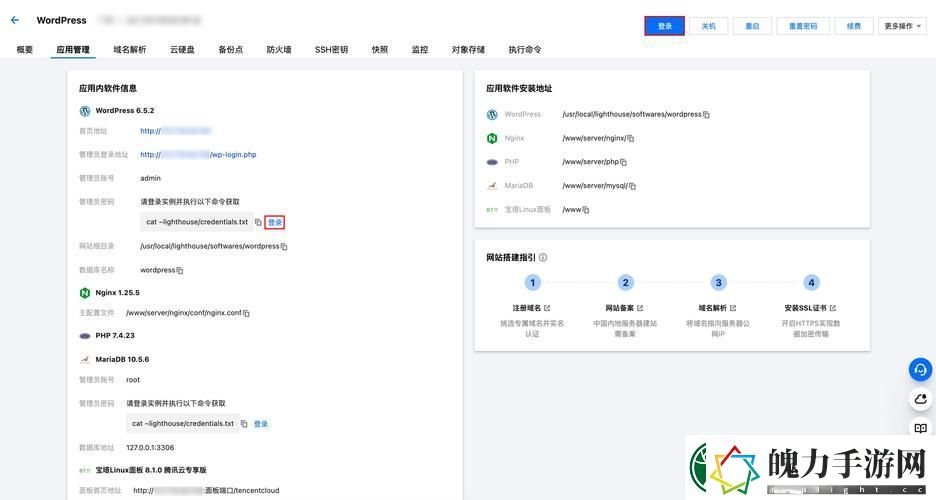Switch to the 云硬盘 tab
This screenshot has height=500, width=936.
pyautogui.click(x=182, y=50)
